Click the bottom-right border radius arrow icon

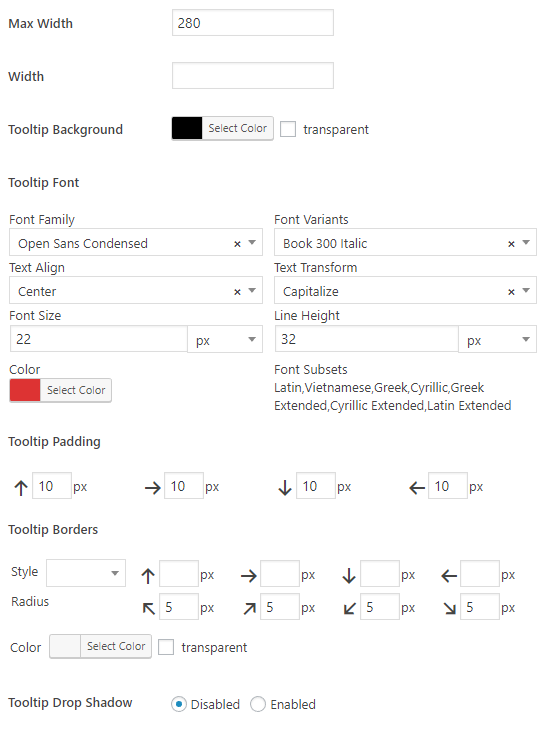point(449,608)
